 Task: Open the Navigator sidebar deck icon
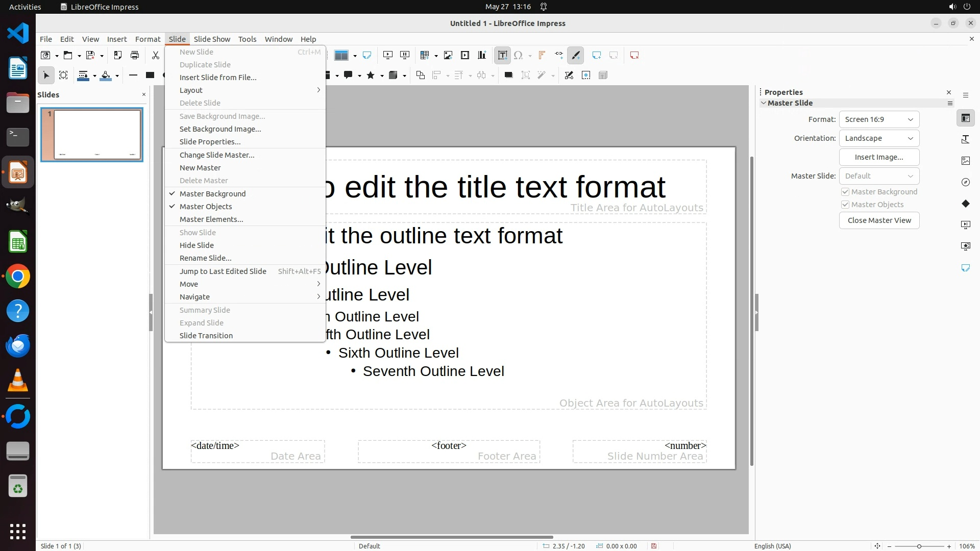(965, 182)
